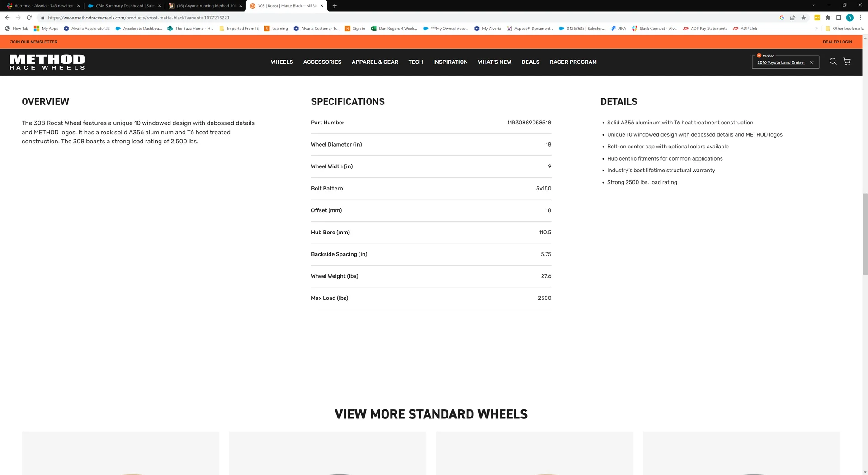
Task: Open the Wheels menu
Action: [282, 62]
